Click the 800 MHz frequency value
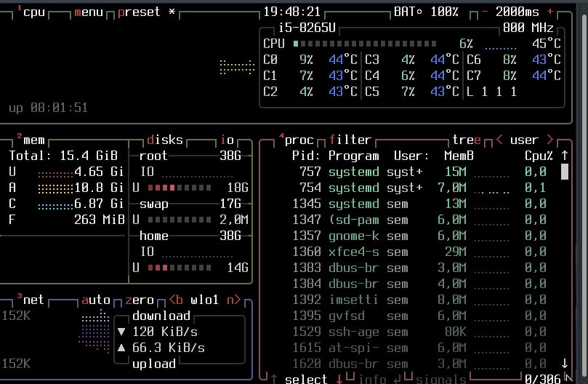The width and height of the screenshot is (588, 384). click(528, 28)
